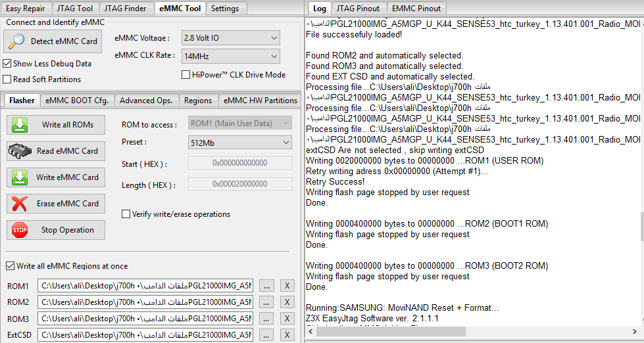Image resolution: width=644 pixels, height=343 pixels.
Task: Open the eMMC Voltage dropdown
Action: pos(231,37)
